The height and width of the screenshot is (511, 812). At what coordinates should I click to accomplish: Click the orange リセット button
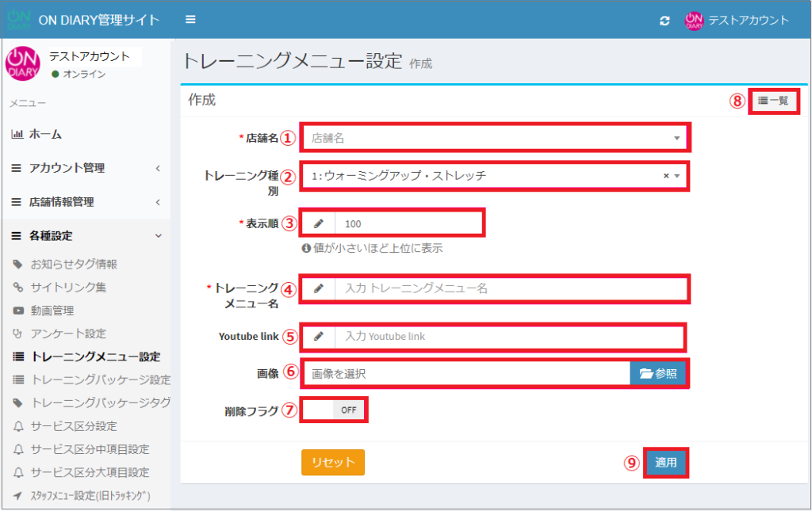tap(332, 463)
